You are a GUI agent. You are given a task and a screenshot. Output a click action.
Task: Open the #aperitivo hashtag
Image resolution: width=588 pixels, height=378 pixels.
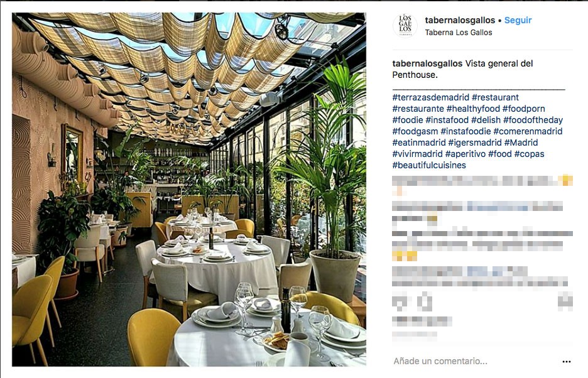(465, 154)
